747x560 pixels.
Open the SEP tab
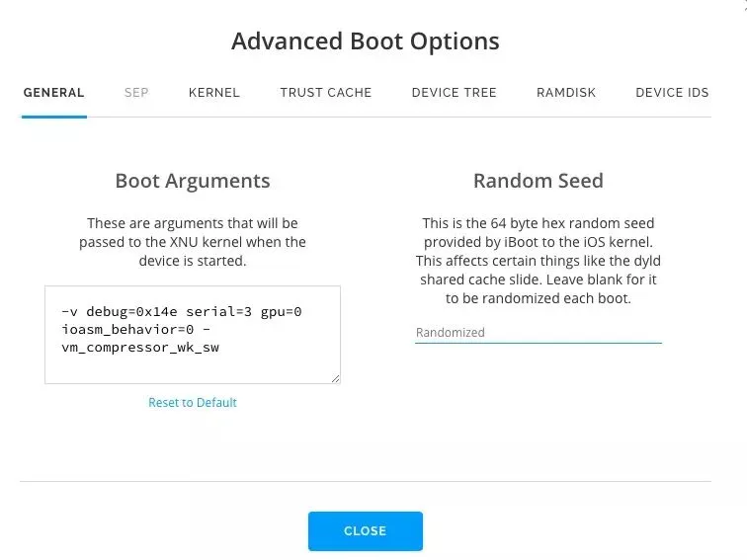point(136,93)
